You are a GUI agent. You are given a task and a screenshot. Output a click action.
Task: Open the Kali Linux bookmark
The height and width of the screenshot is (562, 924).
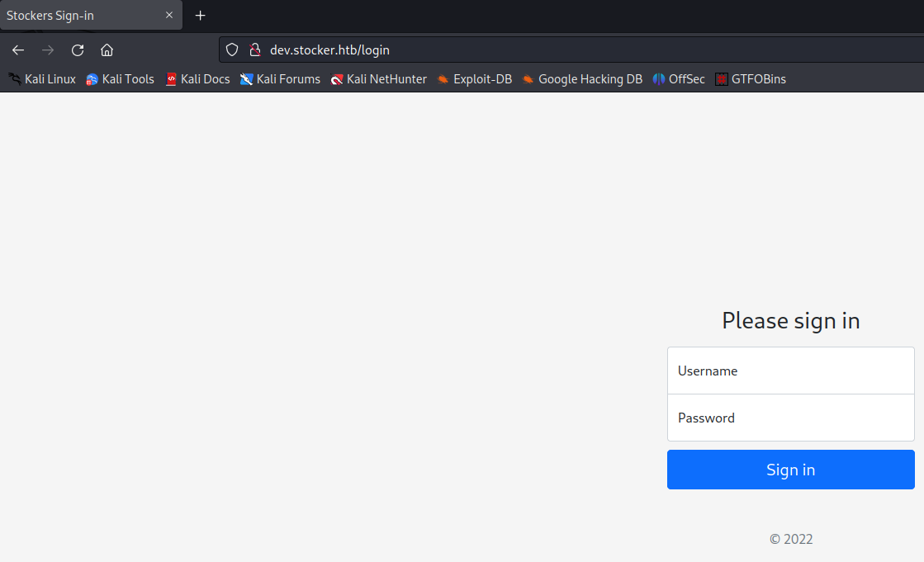pos(42,79)
